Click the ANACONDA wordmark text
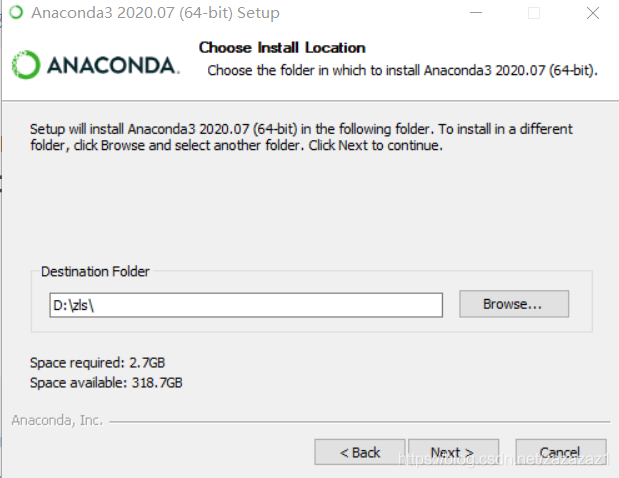 [110, 65]
